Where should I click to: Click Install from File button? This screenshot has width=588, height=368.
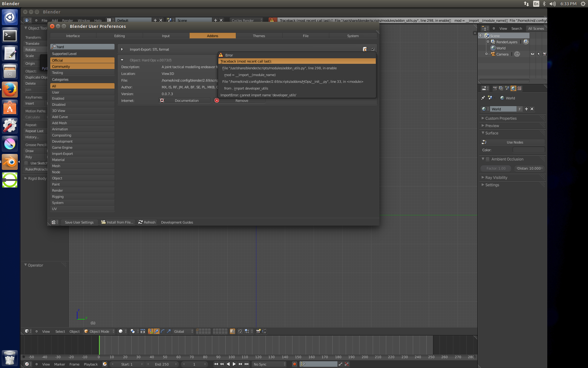(x=117, y=222)
